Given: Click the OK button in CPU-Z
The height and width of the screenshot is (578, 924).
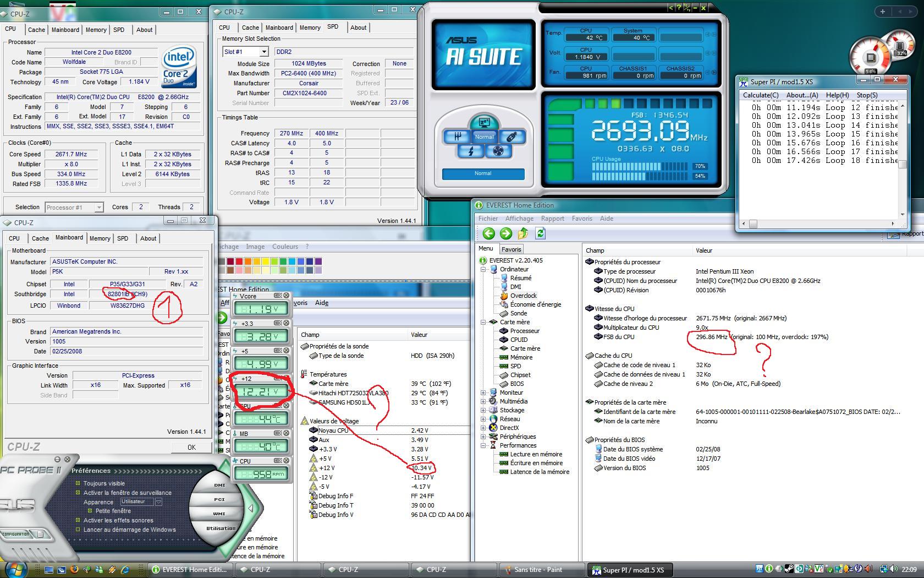Looking at the screenshot, I should [x=191, y=447].
